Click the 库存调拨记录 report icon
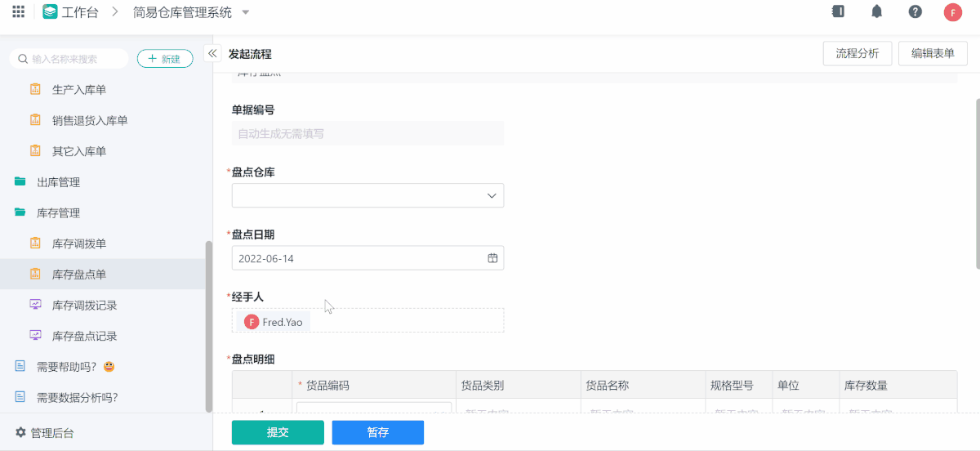 35,305
